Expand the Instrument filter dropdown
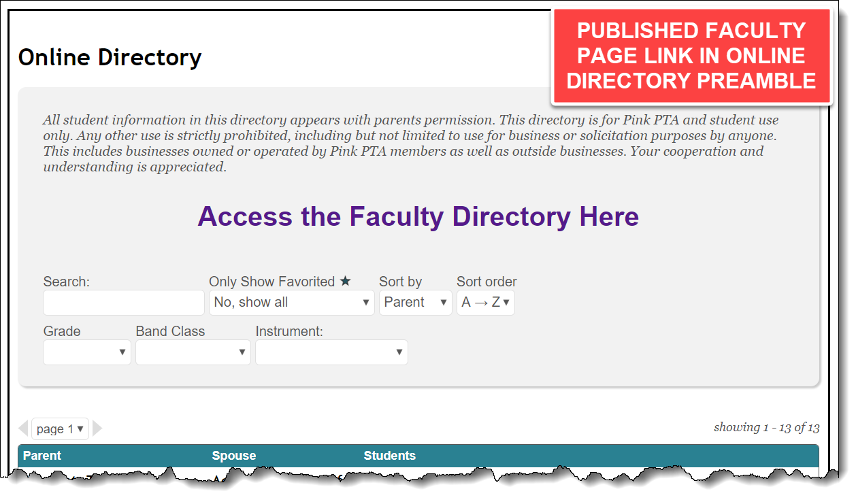 pos(331,352)
